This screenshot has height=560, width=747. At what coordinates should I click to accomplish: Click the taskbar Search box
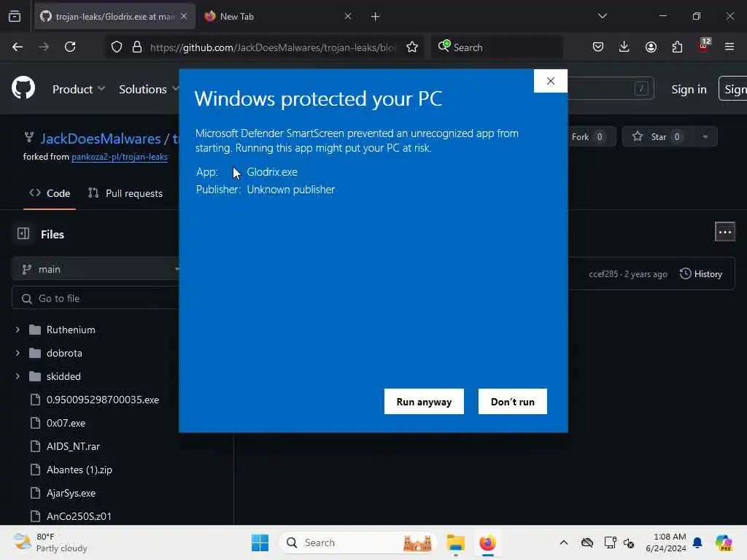(357, 542)
